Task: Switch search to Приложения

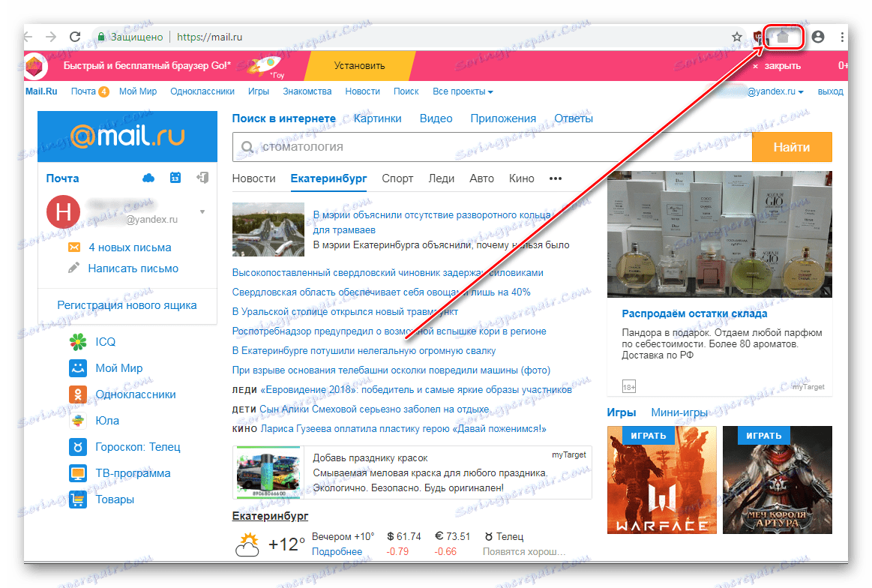Action: 503,118
